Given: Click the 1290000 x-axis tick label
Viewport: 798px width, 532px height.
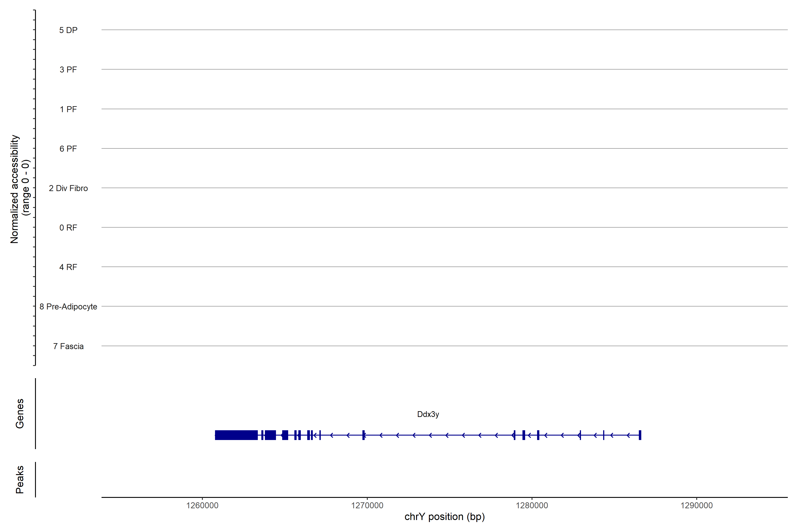Looking at the screenshot, I should (x=696, y=506).
